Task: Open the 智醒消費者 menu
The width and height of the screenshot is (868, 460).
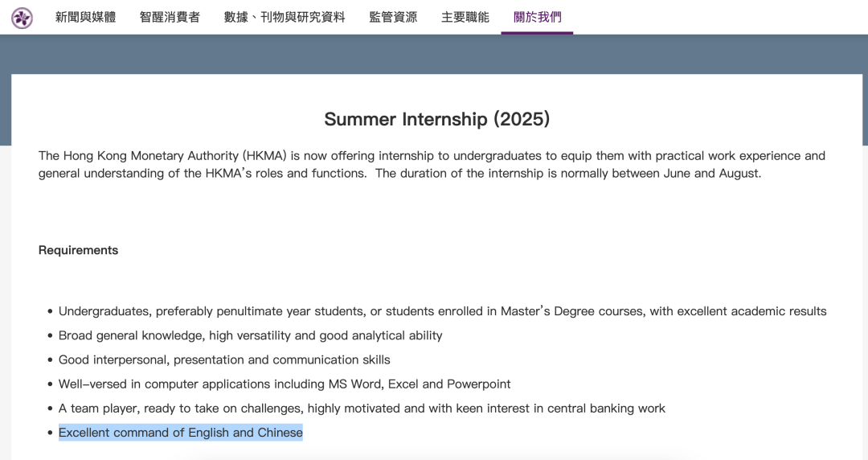Action: [170, 17]
